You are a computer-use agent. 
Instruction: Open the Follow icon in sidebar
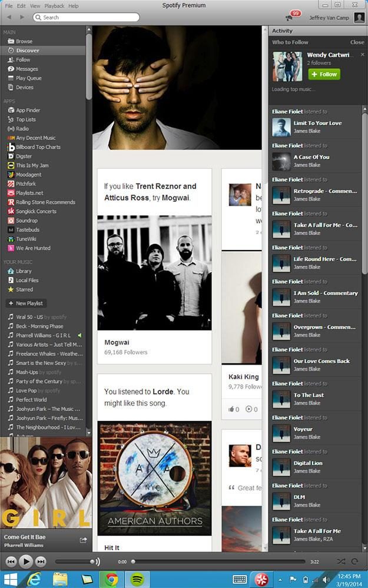(x=11, y=59)
